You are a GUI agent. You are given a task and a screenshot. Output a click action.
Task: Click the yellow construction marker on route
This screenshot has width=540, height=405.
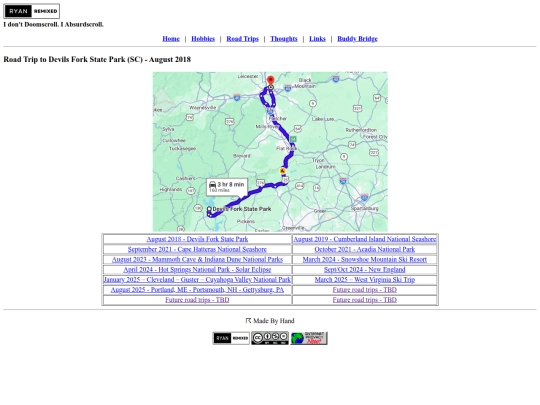pos(283,171)
